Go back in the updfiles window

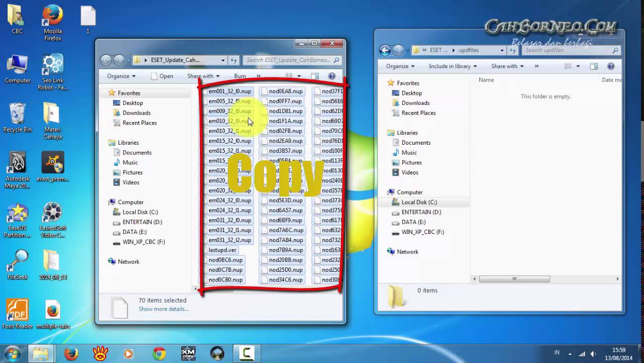click(385, 50)
